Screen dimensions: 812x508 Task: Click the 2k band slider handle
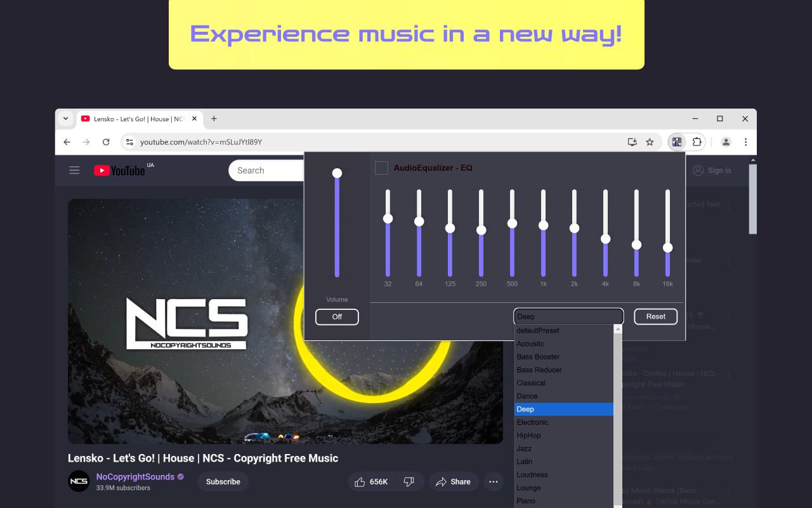[x=574, y=228]
